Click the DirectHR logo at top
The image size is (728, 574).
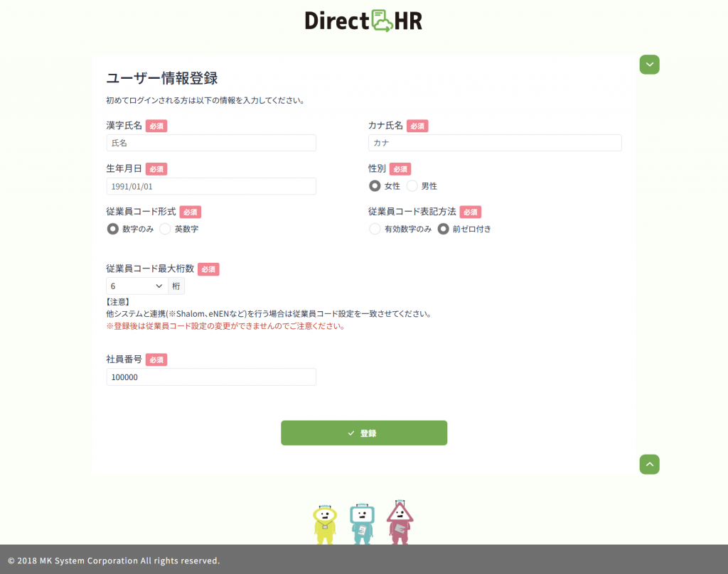point(363,21)
